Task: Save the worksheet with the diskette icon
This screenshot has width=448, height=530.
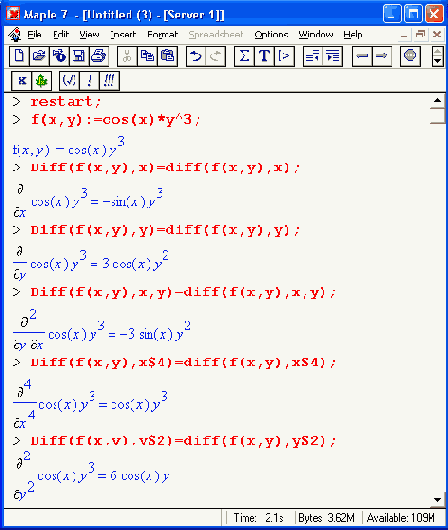Action: (x=79, y=56)
